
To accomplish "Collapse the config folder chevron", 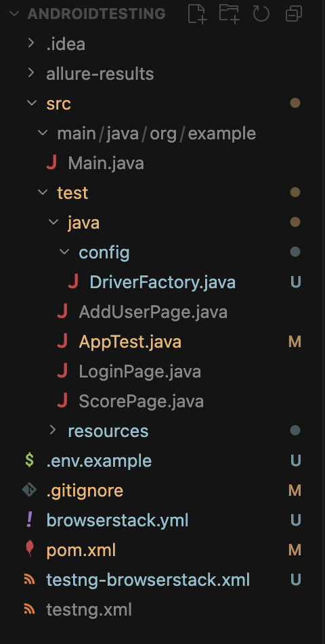I will [64, 252].
